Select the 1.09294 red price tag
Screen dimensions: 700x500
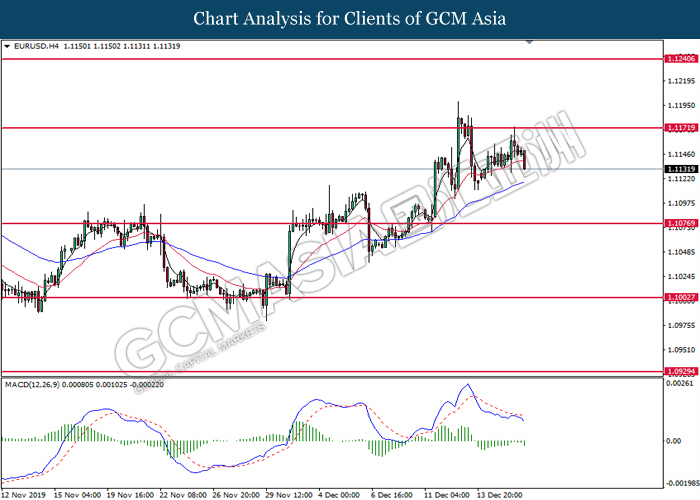(681, 372)
